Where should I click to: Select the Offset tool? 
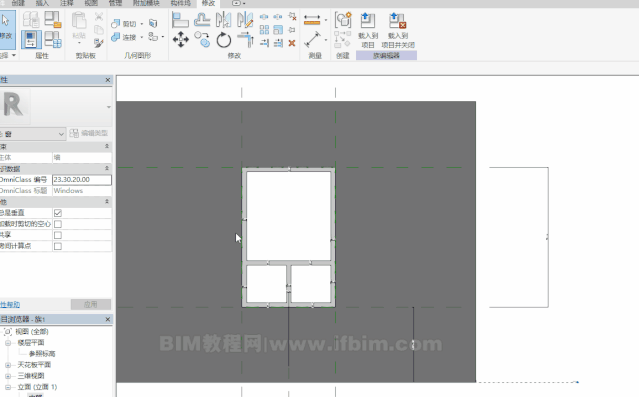[202, 20]
